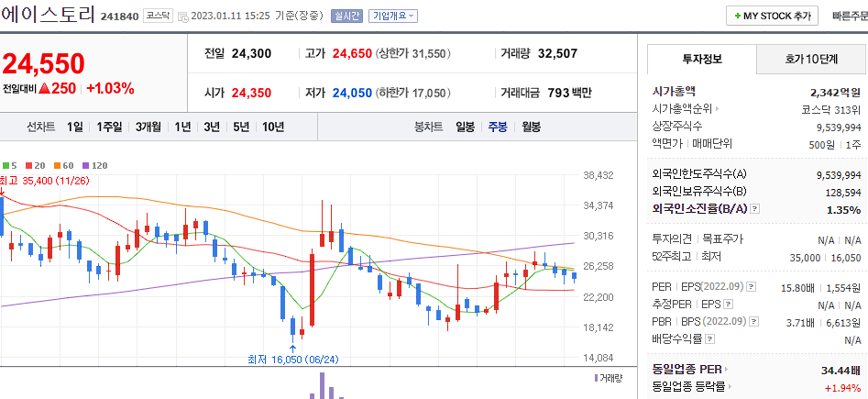Click the 38,432 price axis label
Screen dimensions: 868x399
tap(599, 175)
